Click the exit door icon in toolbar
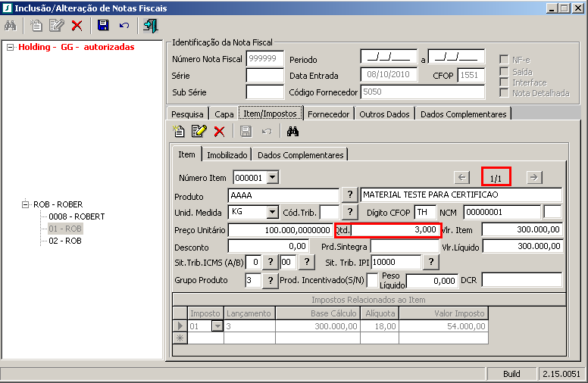The height and width of the screenshot is (383, 588). click(x=150, y=25)
